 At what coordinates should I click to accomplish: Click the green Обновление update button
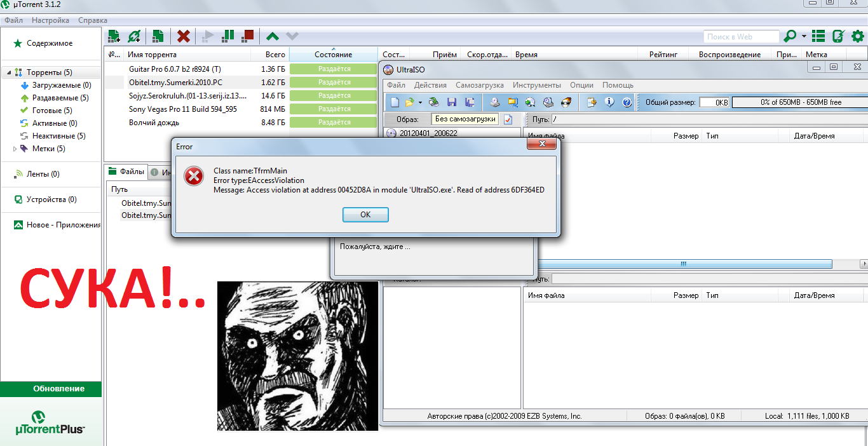pyautogui.click(x=51, y=389)
